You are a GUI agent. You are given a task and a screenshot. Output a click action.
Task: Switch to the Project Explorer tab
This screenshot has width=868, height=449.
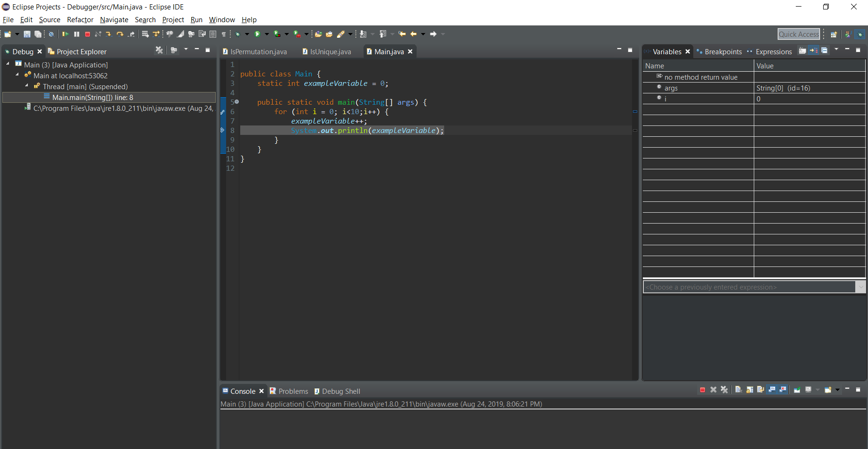pos(77,51)
